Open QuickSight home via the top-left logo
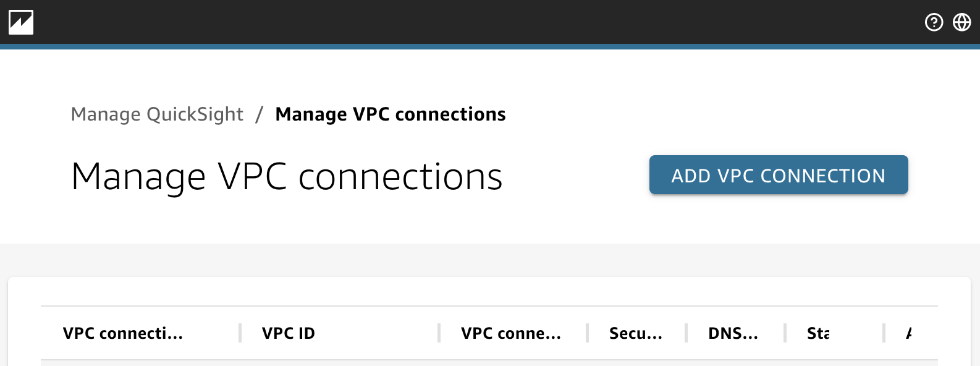 pyautogui.click(x=20, y=22)
